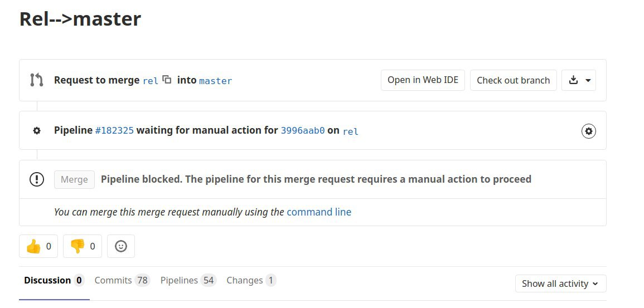
Task: Open pipeline #182325 link
Action: point(114,130)
